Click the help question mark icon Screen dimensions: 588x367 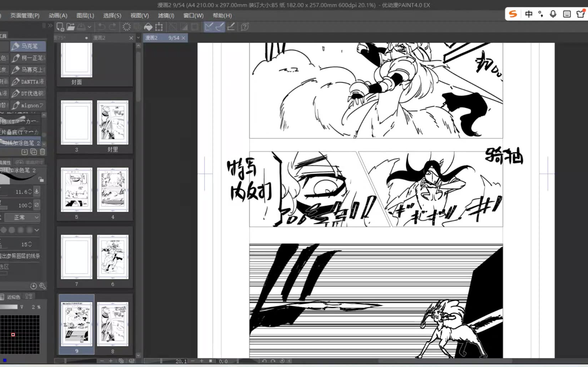click(245, 27)
